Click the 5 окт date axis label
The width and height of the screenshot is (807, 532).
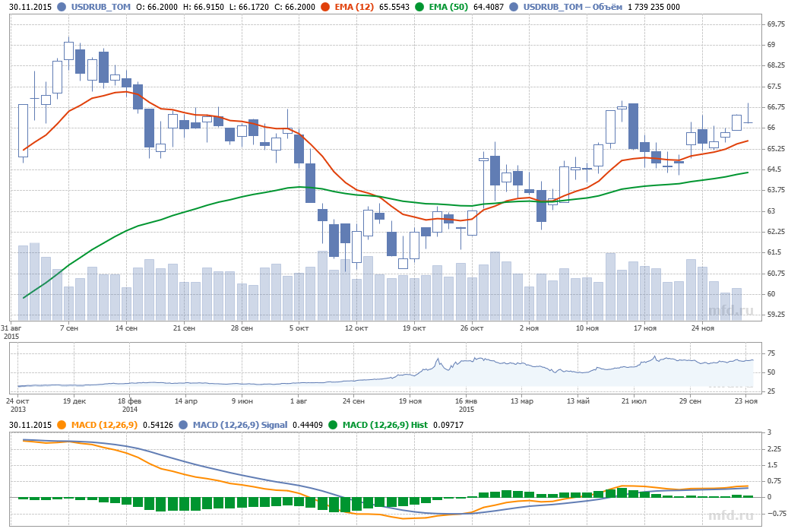tap(299, 328)
